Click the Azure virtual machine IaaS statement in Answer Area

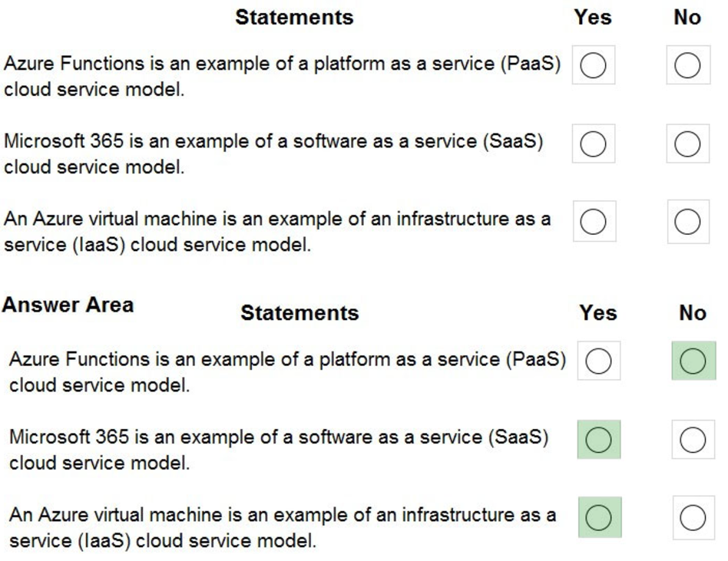pyautogui.click(x=282, y=527)
